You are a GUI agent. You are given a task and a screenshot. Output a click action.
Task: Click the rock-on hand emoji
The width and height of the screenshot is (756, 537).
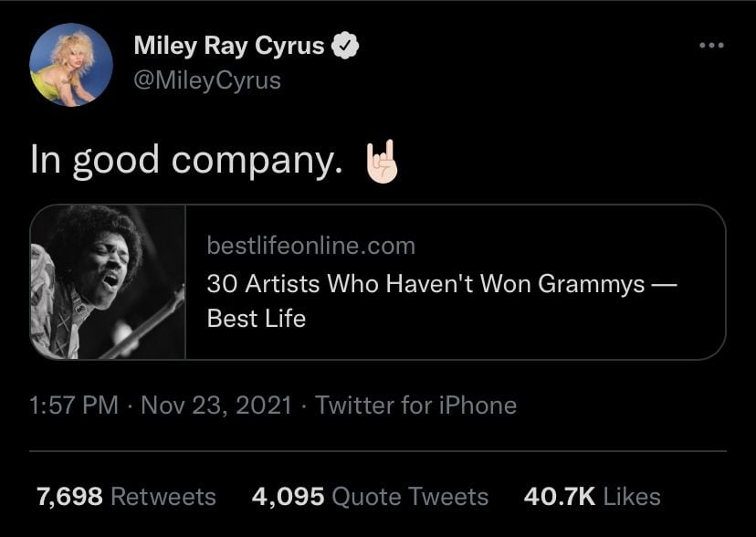point(382,162)
